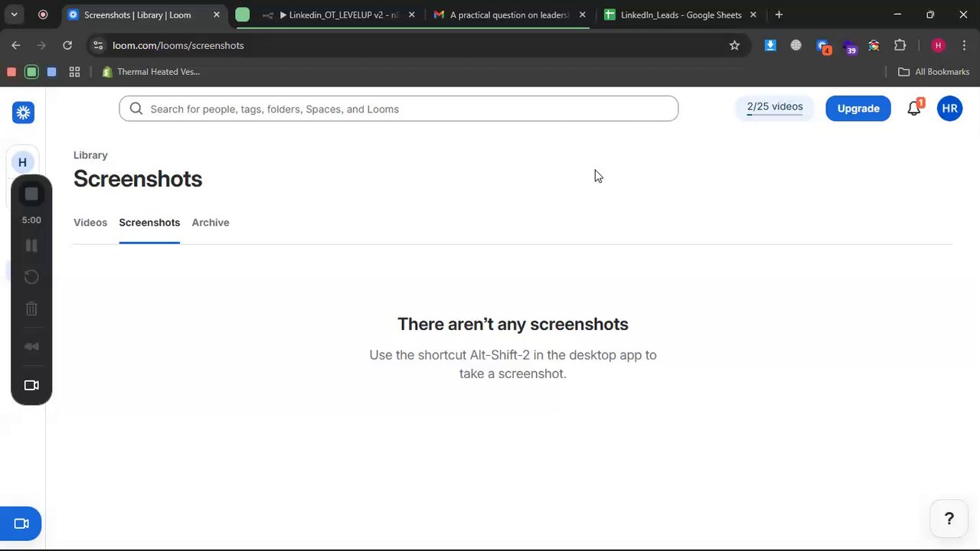
Task: Open the All Bookmarks folder
Action: click(934, 72)
